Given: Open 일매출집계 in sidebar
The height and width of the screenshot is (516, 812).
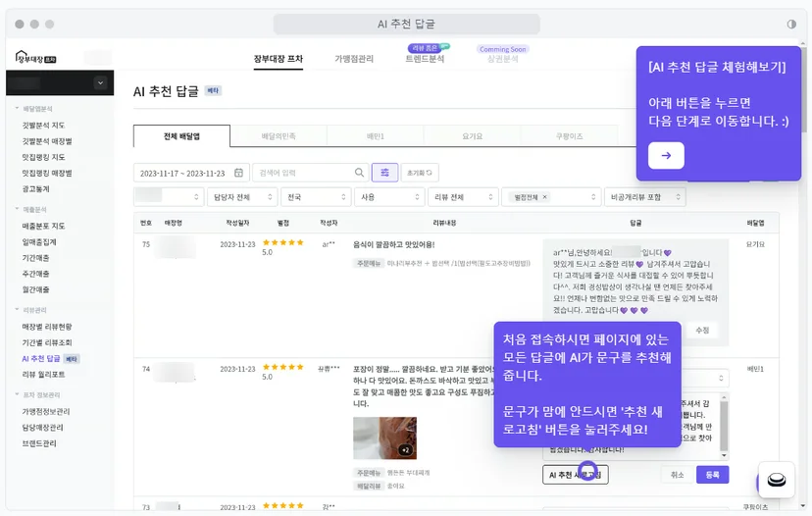Looking at the screenshot, I should point(39,242).
